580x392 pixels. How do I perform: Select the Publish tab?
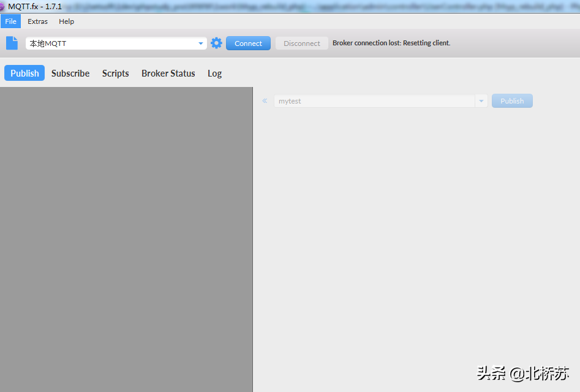point(24,73)
